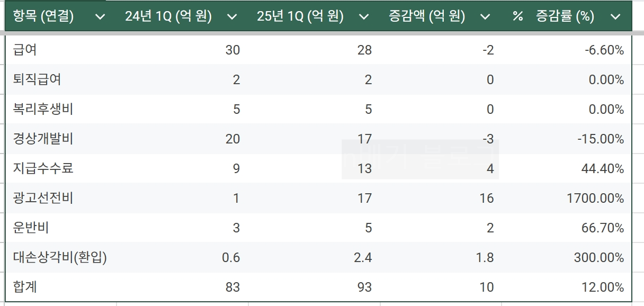The image size is (644, 306).
Task: Select the 운반비 row label
Action: click(31, 228)
